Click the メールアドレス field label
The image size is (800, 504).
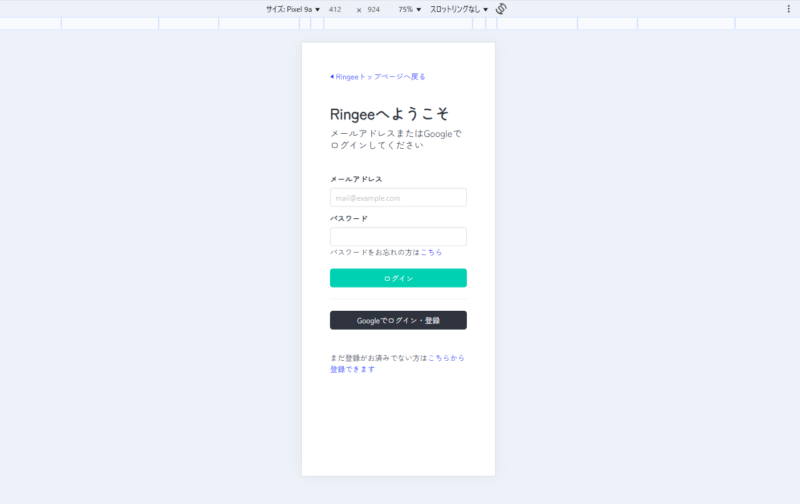356,180
